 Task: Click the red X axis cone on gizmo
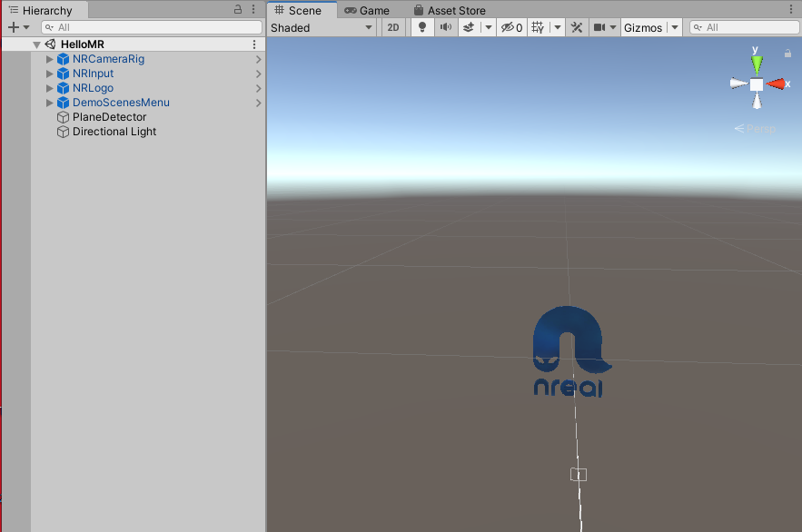coord(776,84)
